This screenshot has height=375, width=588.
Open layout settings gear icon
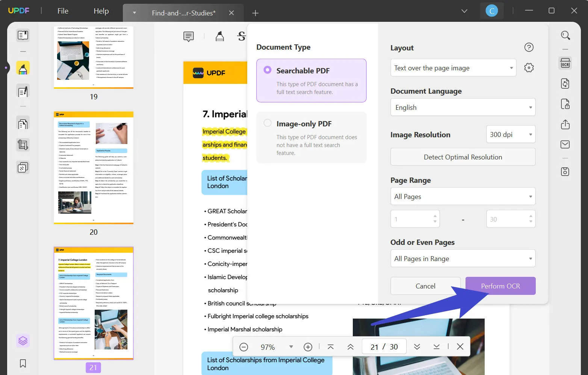point(529,68)
